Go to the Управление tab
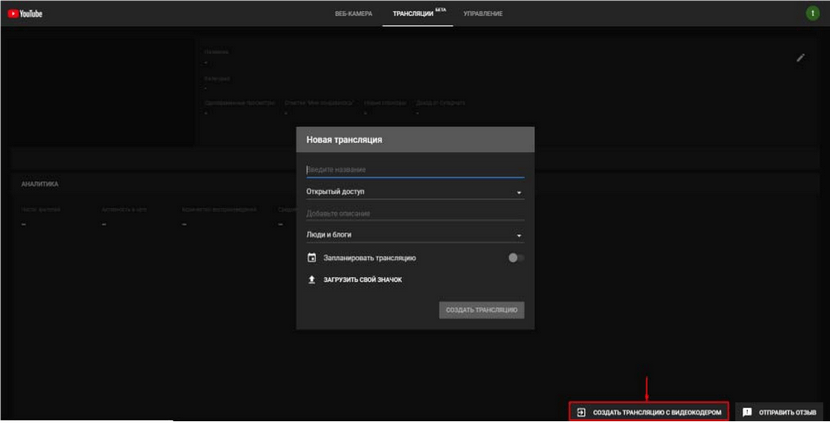 [x=483, y=14]
